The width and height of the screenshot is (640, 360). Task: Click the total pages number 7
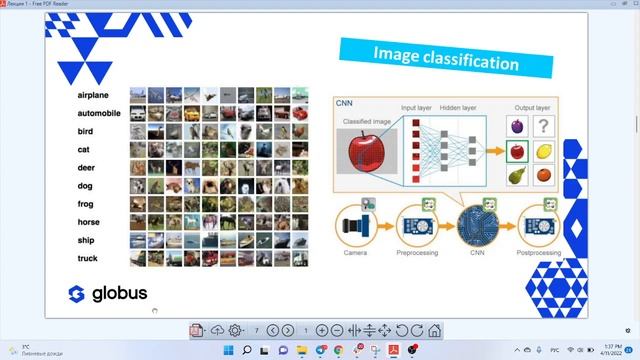tap(257, 331)
